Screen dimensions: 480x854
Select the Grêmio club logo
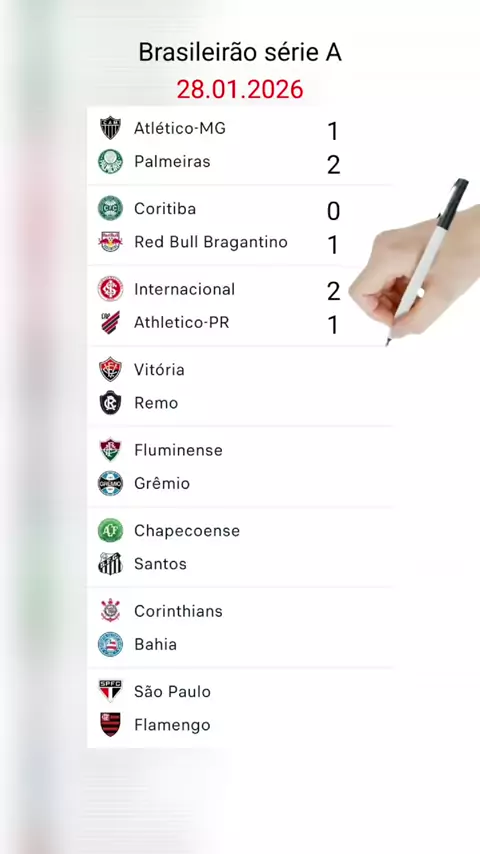110,483
